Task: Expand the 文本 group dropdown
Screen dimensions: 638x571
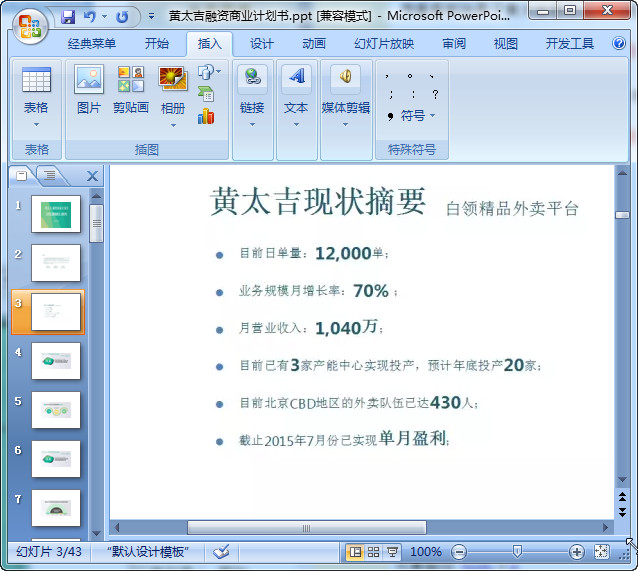Action: [x=296, y=125]
